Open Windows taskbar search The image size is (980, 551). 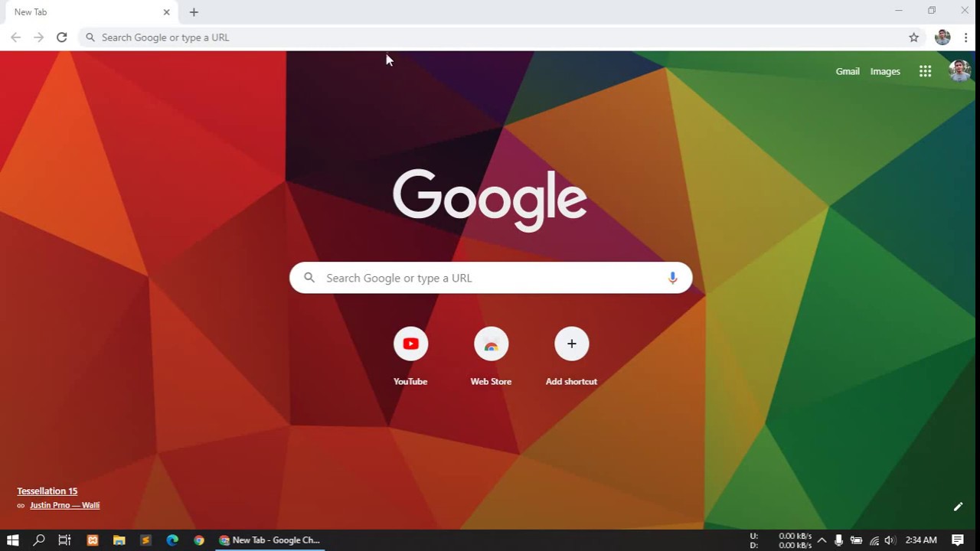click(x=39, y=540)
